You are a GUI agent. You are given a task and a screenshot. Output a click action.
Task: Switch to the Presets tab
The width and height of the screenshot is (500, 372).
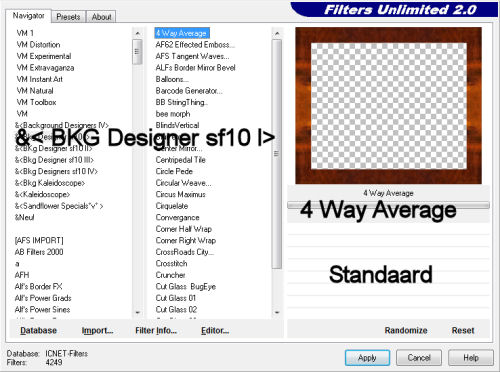(x=68, y=17)
